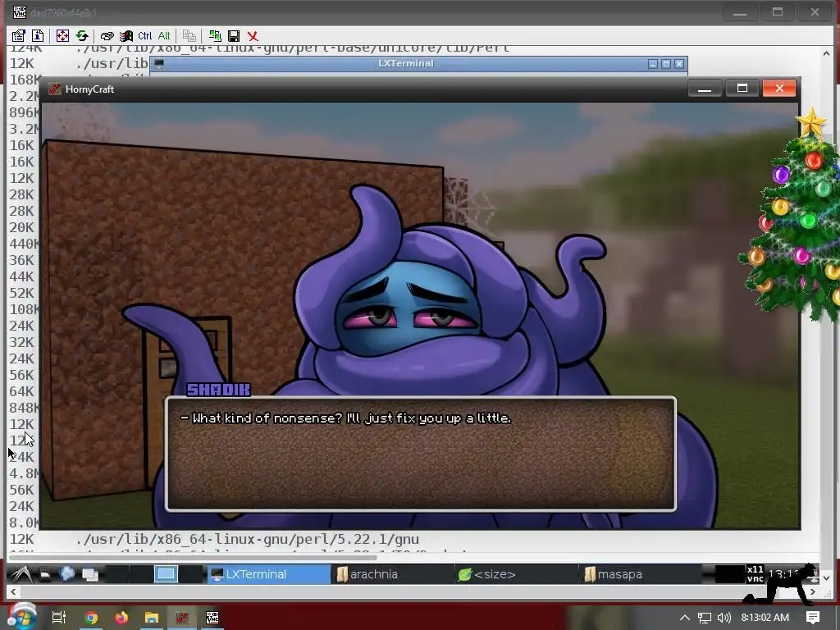Send Ctrl+Esc (Windows flag icon)
840x630 pixels.
pyautogui.click(x=126, y=36)
